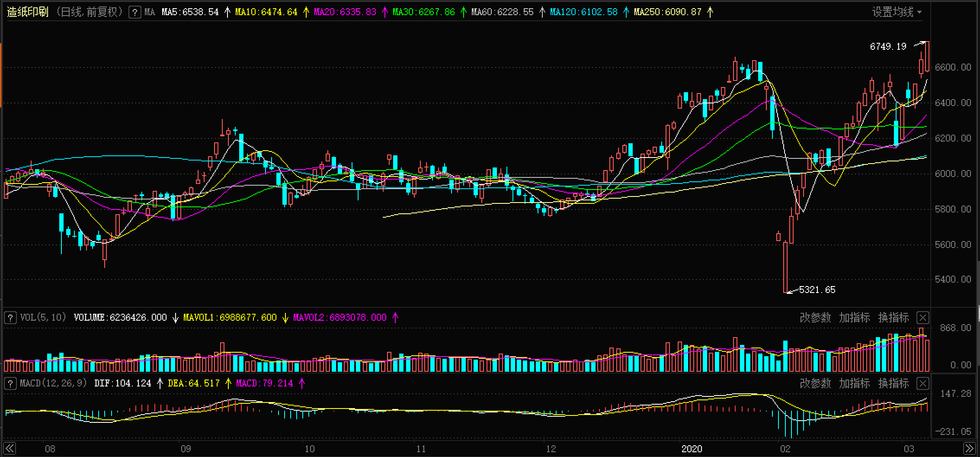Open the MACD indicator help icon
980x457 pixels.
click(10, 383)
